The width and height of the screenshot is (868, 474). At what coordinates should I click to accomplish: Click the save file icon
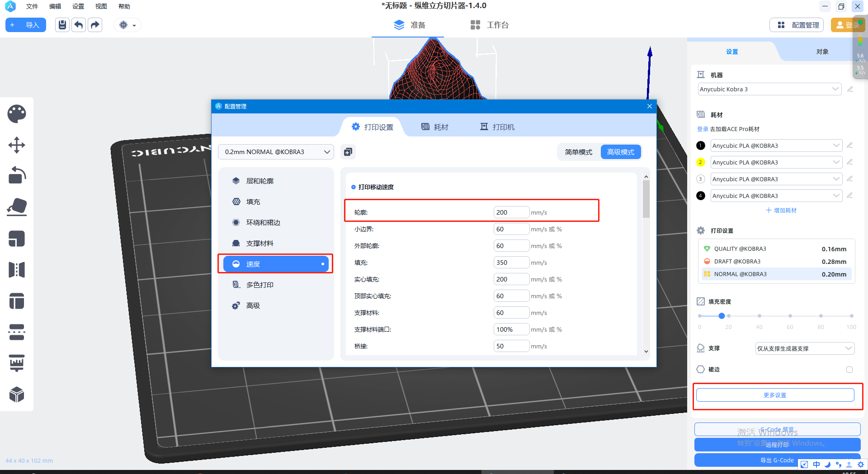pos(62,25)
